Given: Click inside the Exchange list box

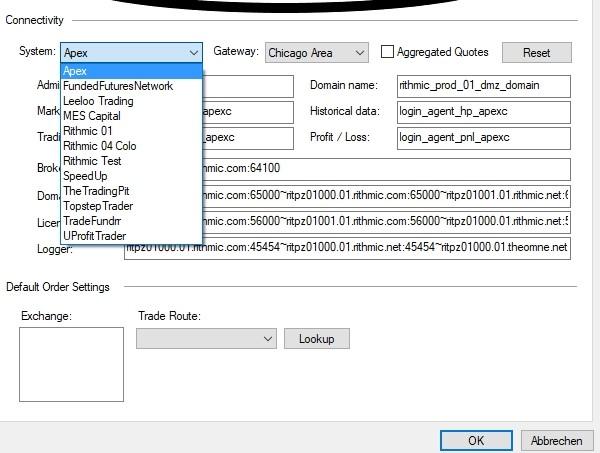Looking at the screenshot, I should (x=72, y=364).
